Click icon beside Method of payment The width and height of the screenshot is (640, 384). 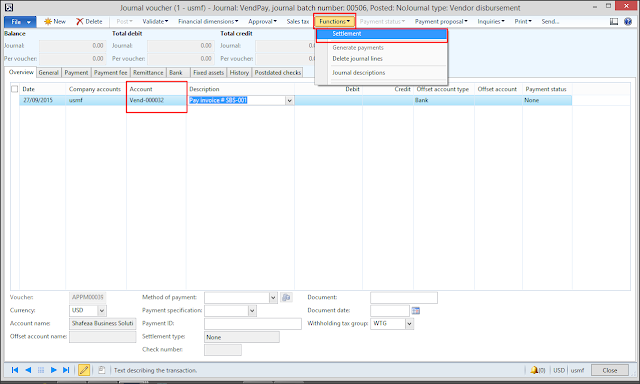pos(287,297)
